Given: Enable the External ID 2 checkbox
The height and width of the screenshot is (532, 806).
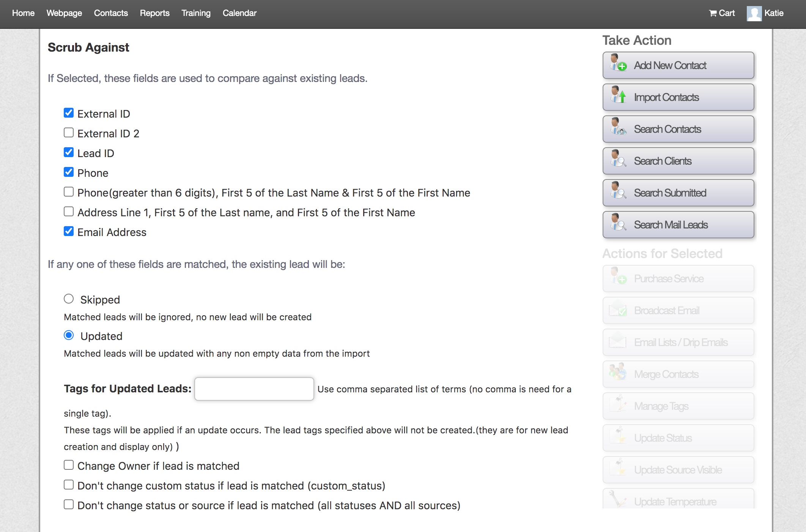Looking at the screenshot, I should coord(69,133).
